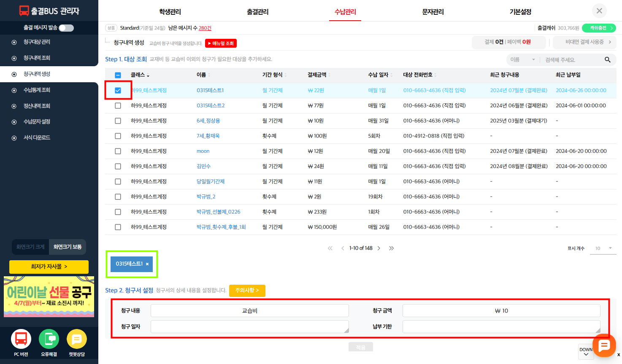Switch to the 학생관리 tab

(x=170, y=12)
